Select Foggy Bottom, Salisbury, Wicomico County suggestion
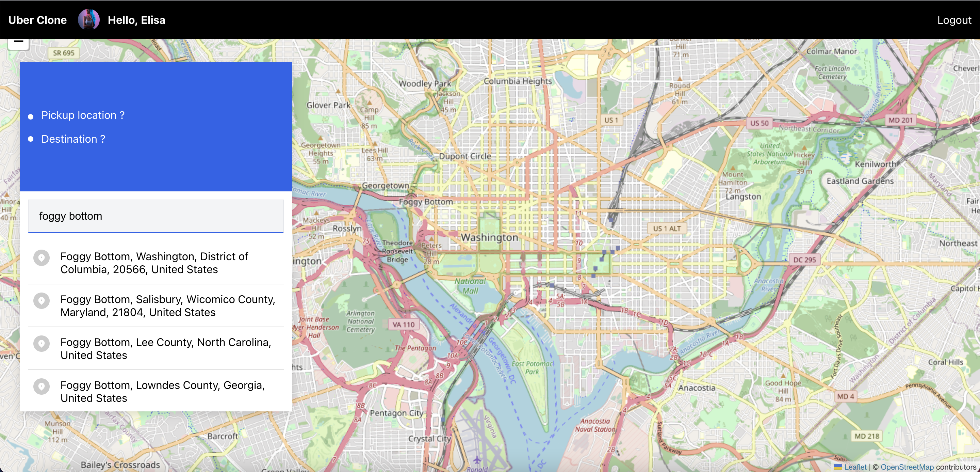 coord(167,306)
